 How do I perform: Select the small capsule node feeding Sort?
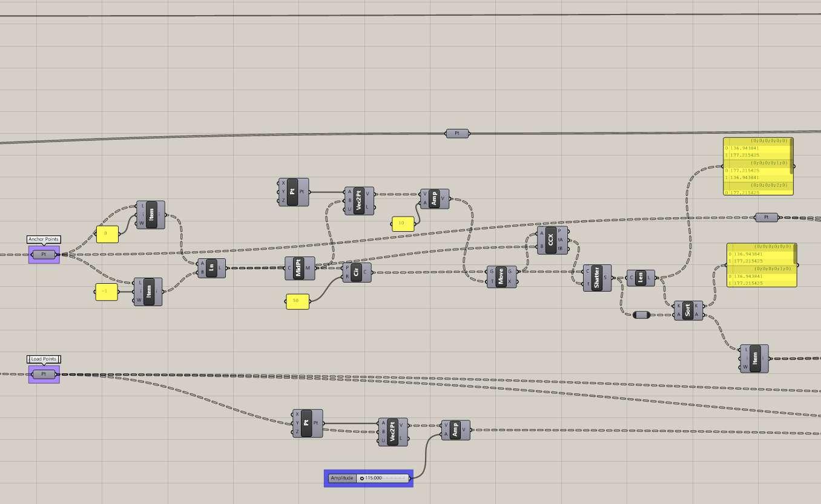pos(641,315)
